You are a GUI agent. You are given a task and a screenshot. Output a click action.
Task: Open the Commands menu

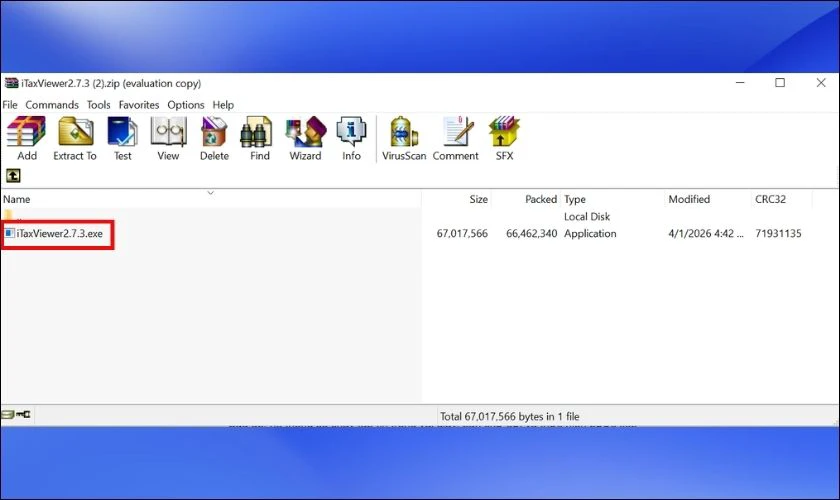click(x=52, y=105)
